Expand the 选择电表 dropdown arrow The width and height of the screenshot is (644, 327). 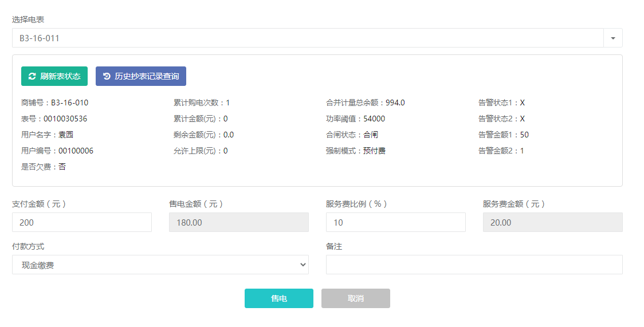click(x=612, y=38)
